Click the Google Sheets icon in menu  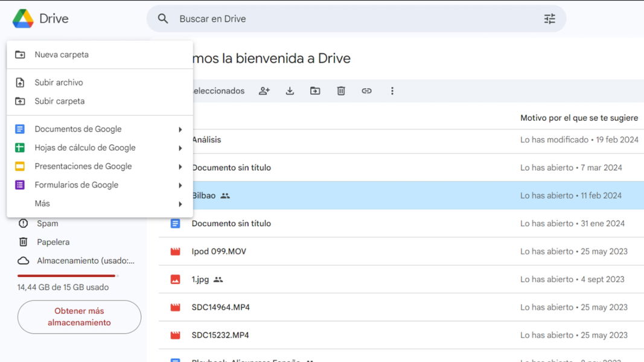20,147
